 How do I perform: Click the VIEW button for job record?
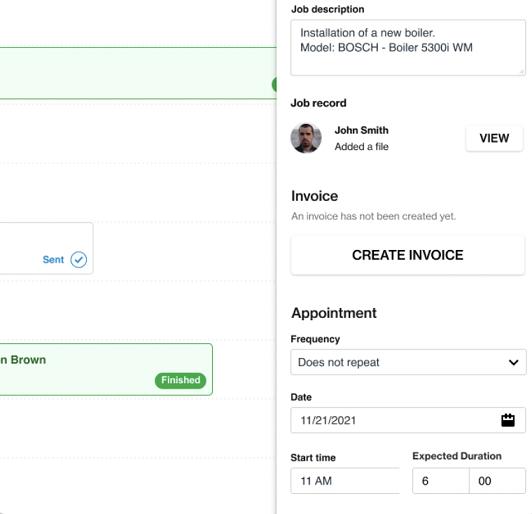pos(494,138)
